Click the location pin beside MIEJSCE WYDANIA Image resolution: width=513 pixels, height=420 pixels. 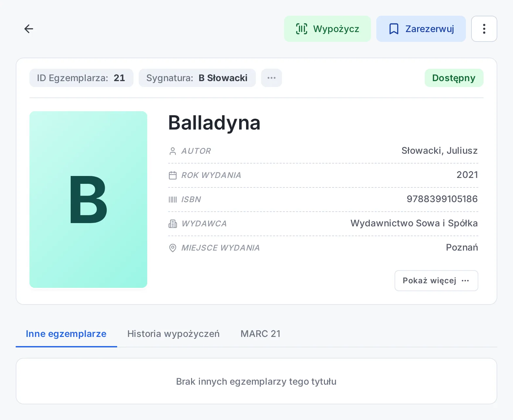pyautogui.click(x=172, y=248)
